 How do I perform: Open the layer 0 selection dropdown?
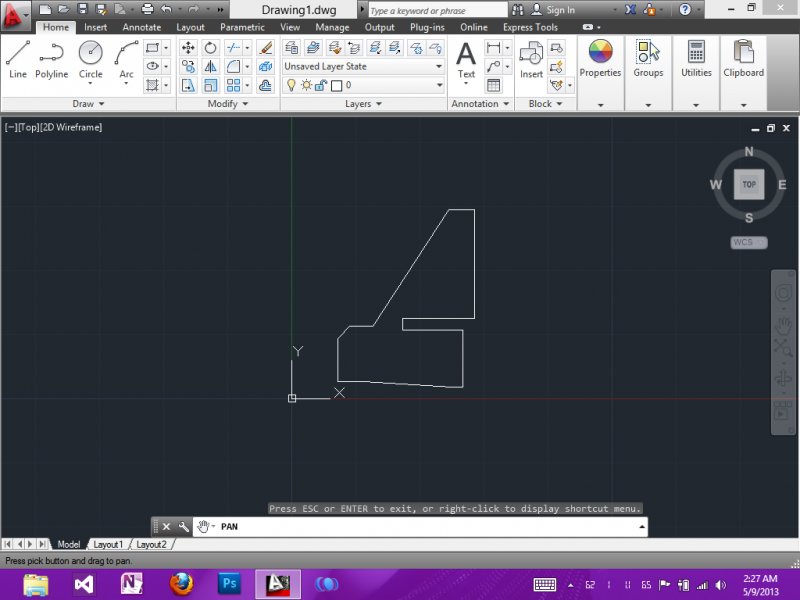[440, 85]
